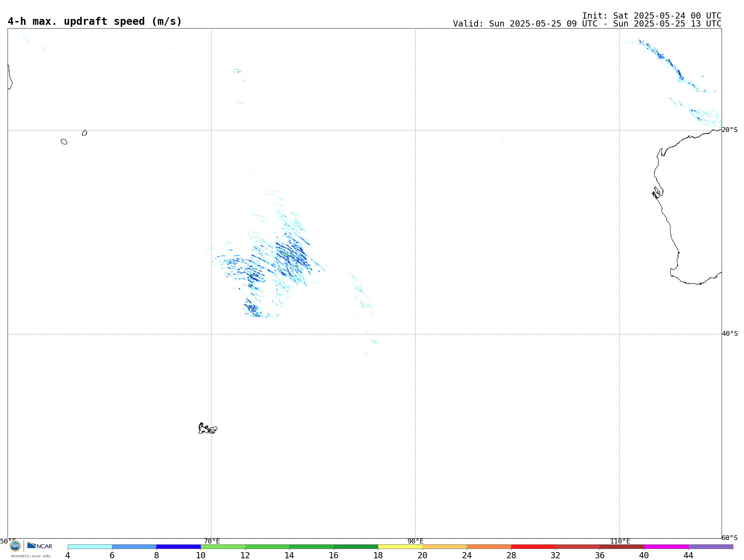
Task: Click the dark blue 8–10 color swatch
Action: tap(178, 547)
